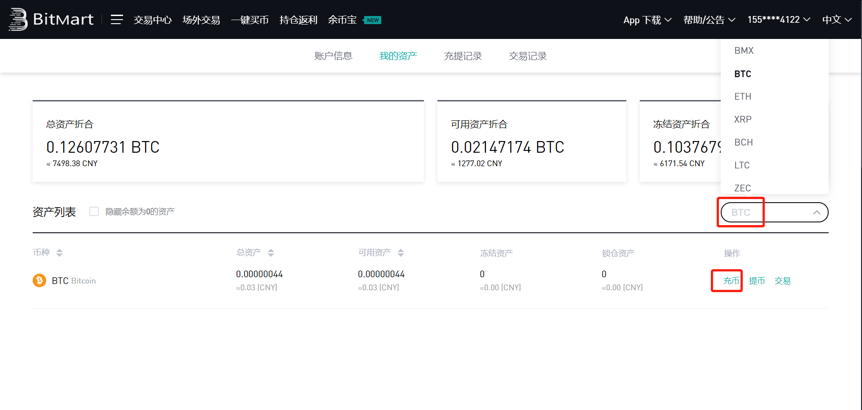
Task: Click the 提币 withdraw link
Action: (757, 281)
